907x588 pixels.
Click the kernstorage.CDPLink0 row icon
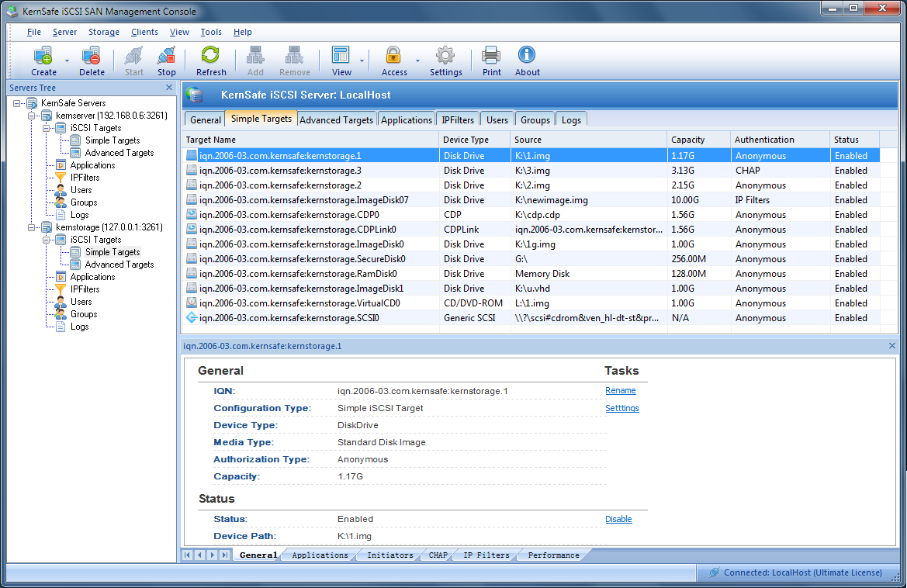[x=192, y=229]
